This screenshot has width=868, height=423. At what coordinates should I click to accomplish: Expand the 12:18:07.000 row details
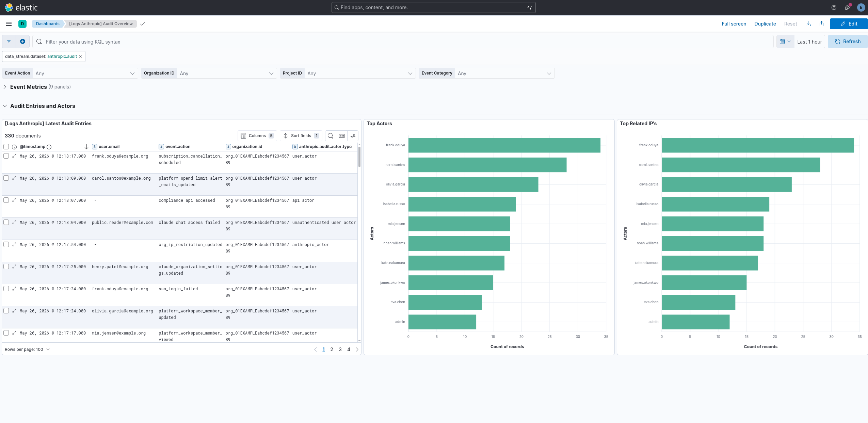coord(14,200)
